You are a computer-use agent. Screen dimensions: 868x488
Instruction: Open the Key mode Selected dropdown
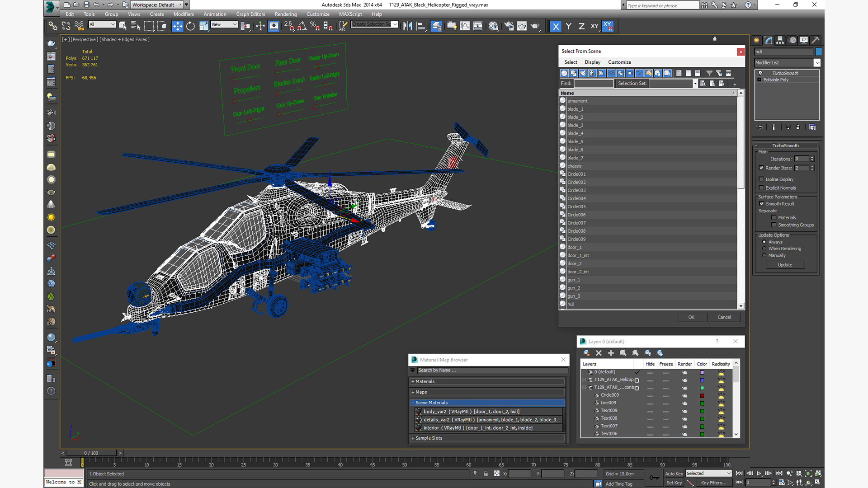point(708,474)
